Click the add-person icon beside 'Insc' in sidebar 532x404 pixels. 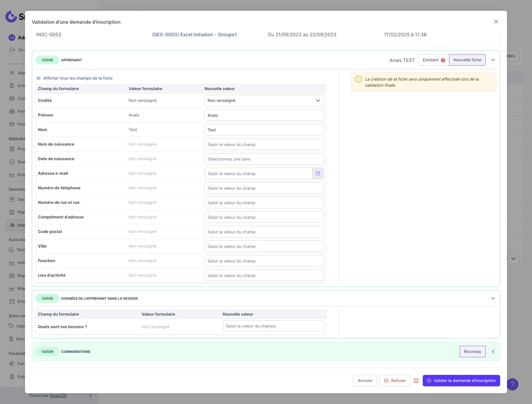pos(12,225)
